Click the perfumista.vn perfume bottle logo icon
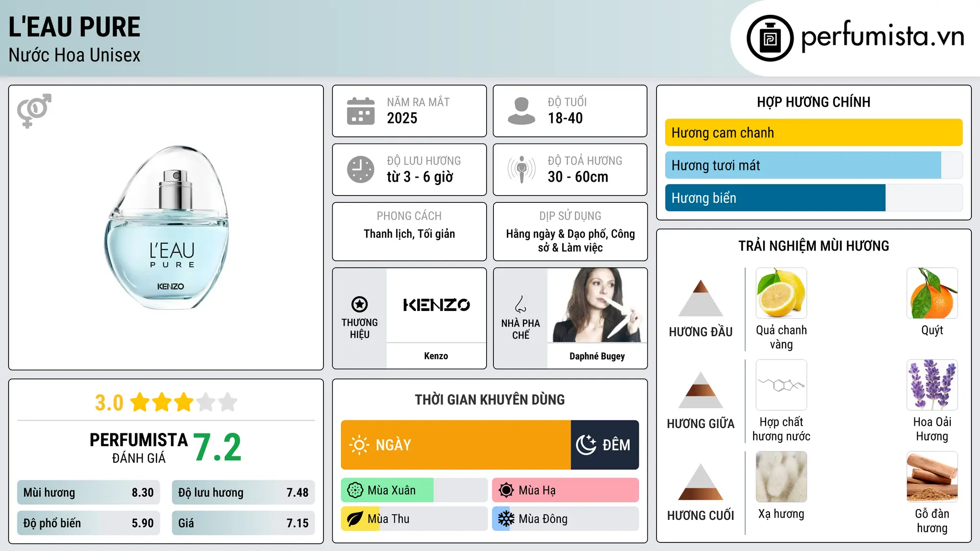Screen dimensions: 980x551 coord(770,38)
